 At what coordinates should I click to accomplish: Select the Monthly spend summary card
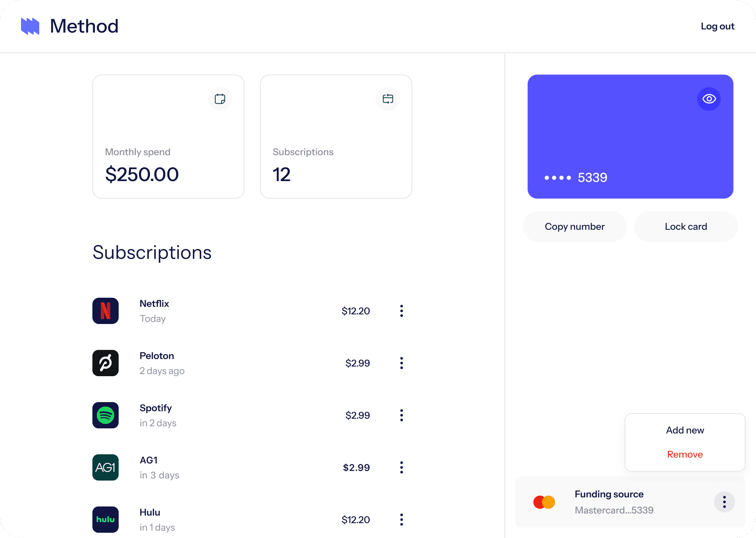click(168, 137)
